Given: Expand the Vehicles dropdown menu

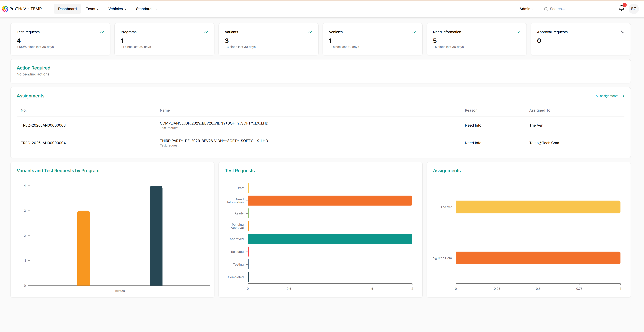Looking at the screenshot, I should click(117, 9).
